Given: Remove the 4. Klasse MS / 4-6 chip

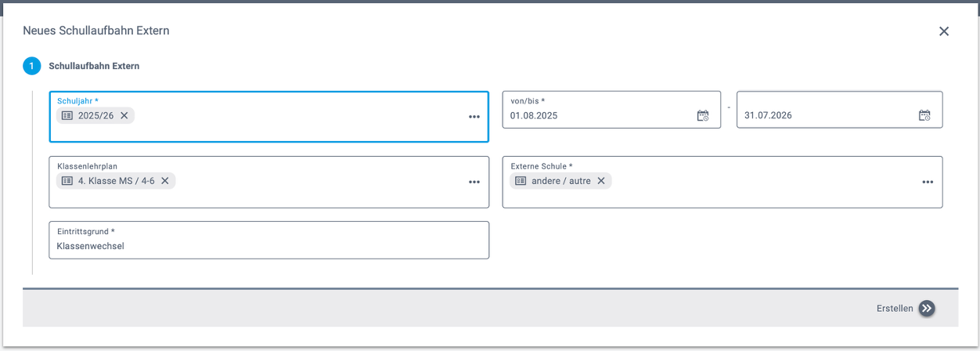Looking at the screenshot, I should pyautogui.click(x=165, y=181).
